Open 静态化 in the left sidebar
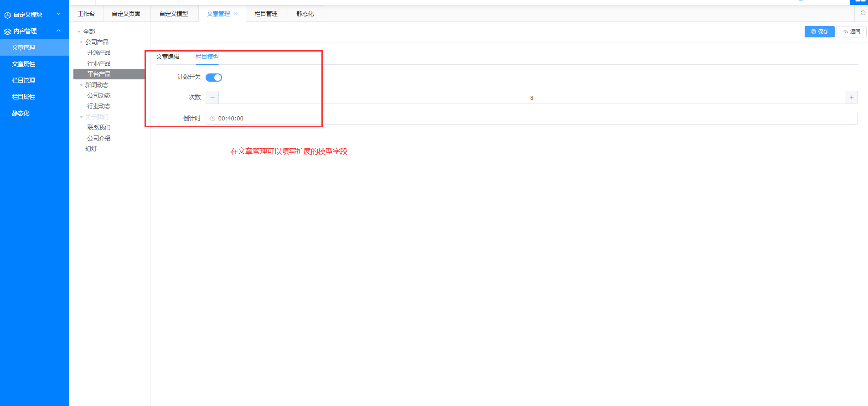 point(21,113)
